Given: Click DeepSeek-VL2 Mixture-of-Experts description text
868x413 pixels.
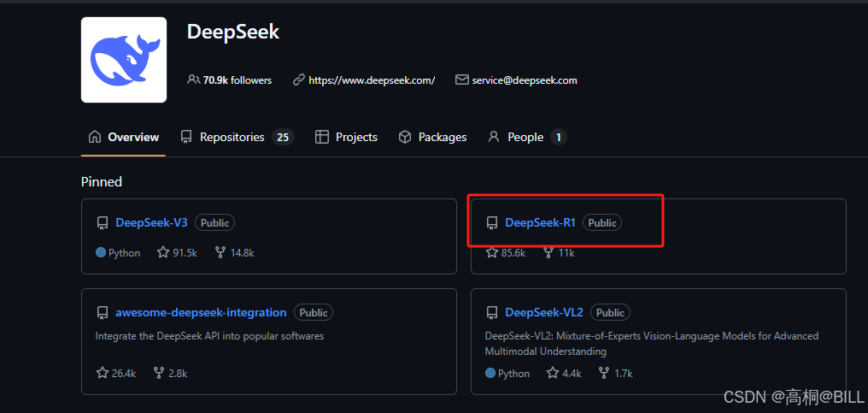Looking at the screenshot, I should (652, 344).
